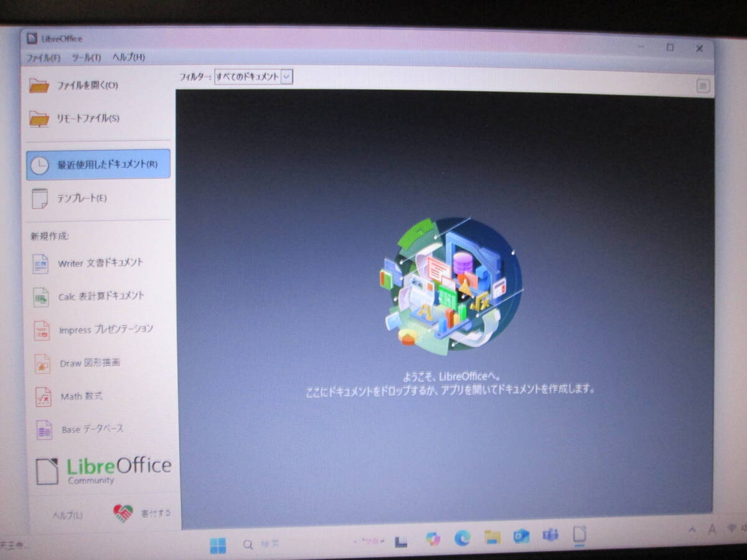This screenshot has width=747, height=560.
Task: Open Microsoft Edge from taskbar
Action: 462,538
